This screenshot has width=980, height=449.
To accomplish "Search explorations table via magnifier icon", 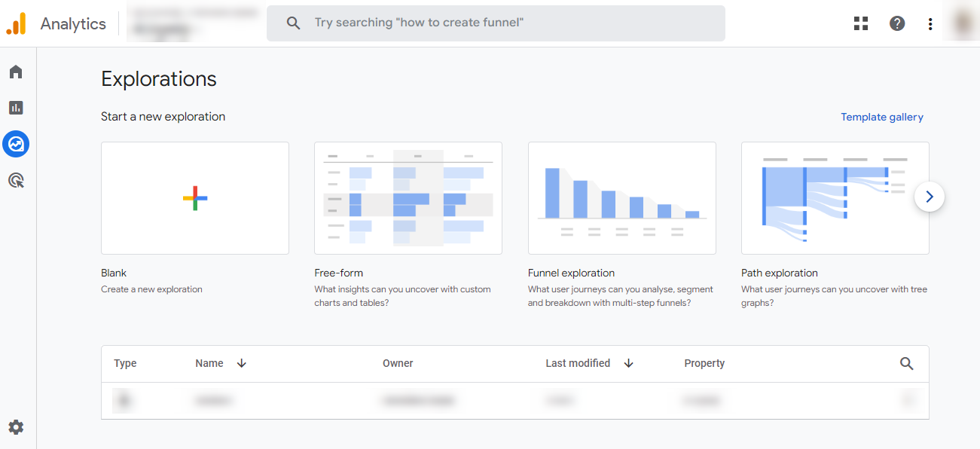I will click(x=907, y=364).
